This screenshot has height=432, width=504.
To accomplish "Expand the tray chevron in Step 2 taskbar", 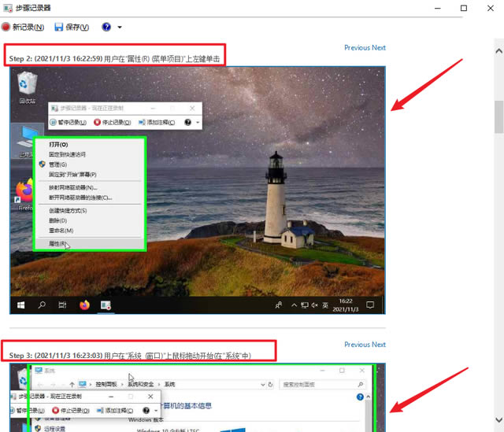I will click(x=294, y=305).
